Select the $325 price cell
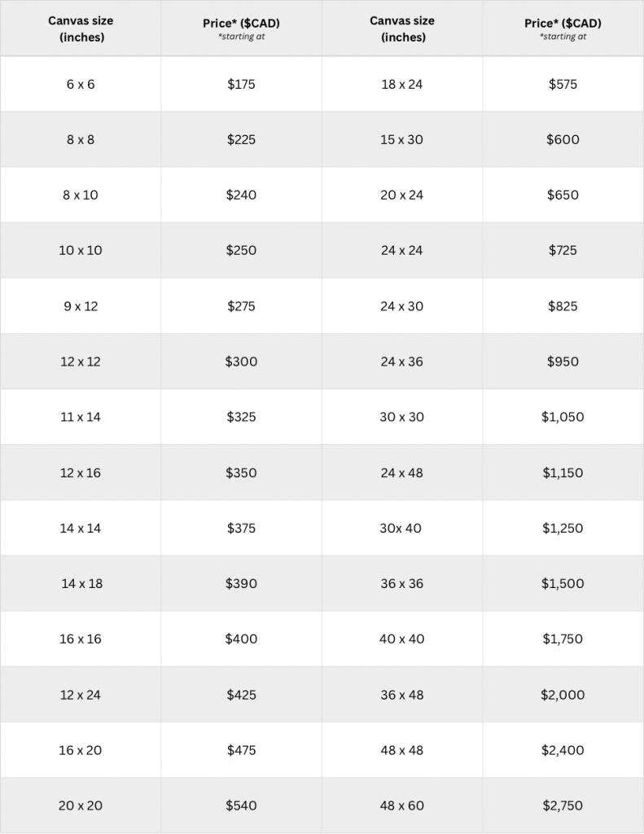The height and width of the screenshot is (834, 644). click(x=241, y=417)
